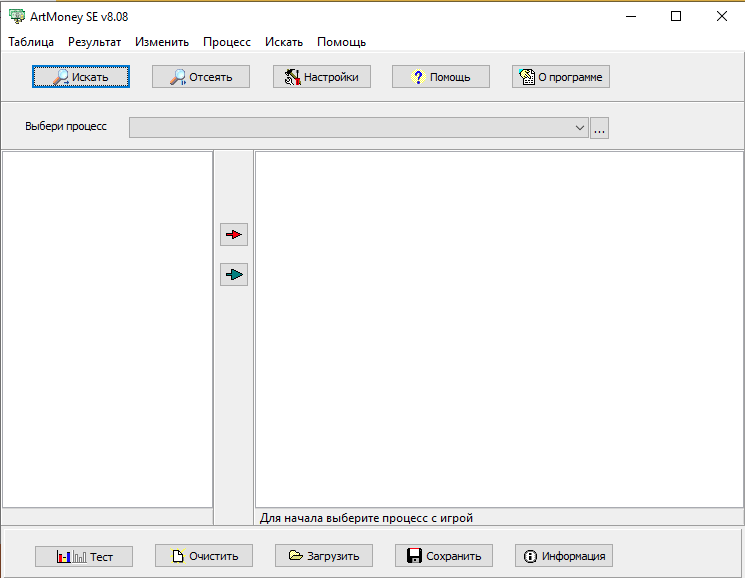Click the Сохранить save button
This screenshot has width=745, height=578.
(x=444, y=556)
